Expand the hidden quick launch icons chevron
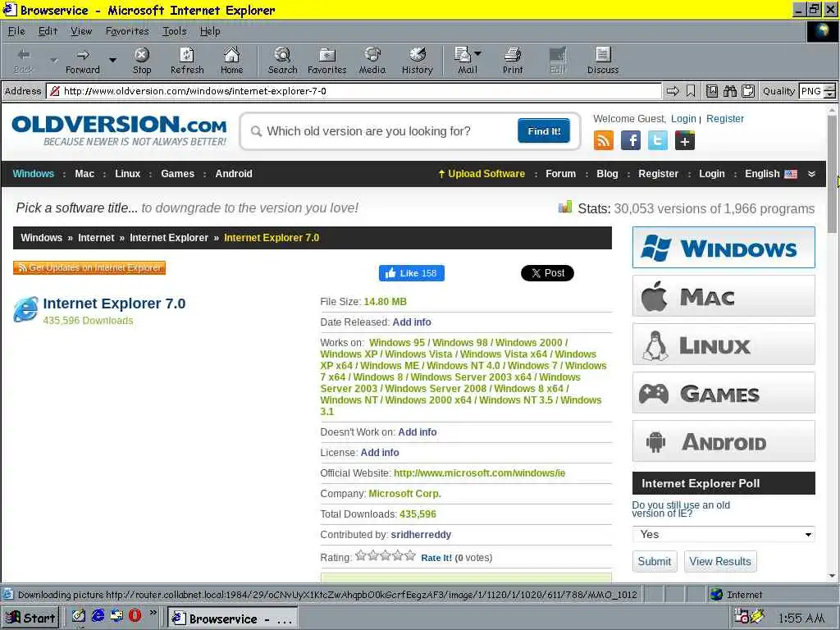The height and width of the screenshot is (630, 840). [x=153, y=613]
